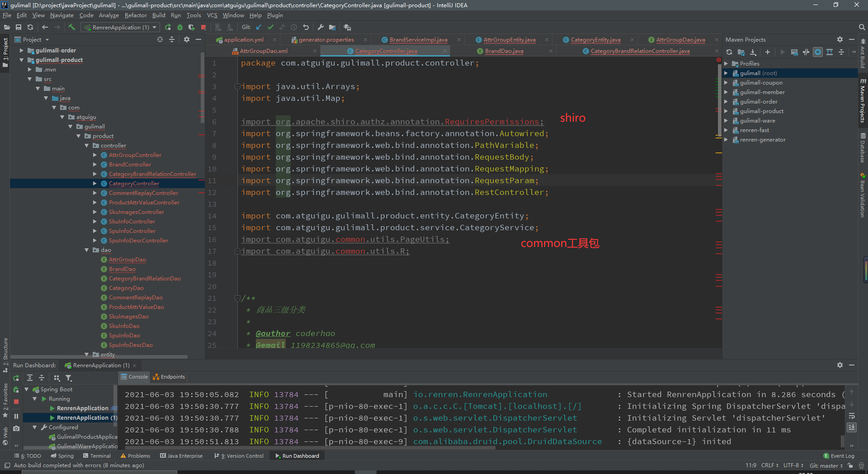Open RenrenApplication (1) run configuration dropdown

pos(120,27)
